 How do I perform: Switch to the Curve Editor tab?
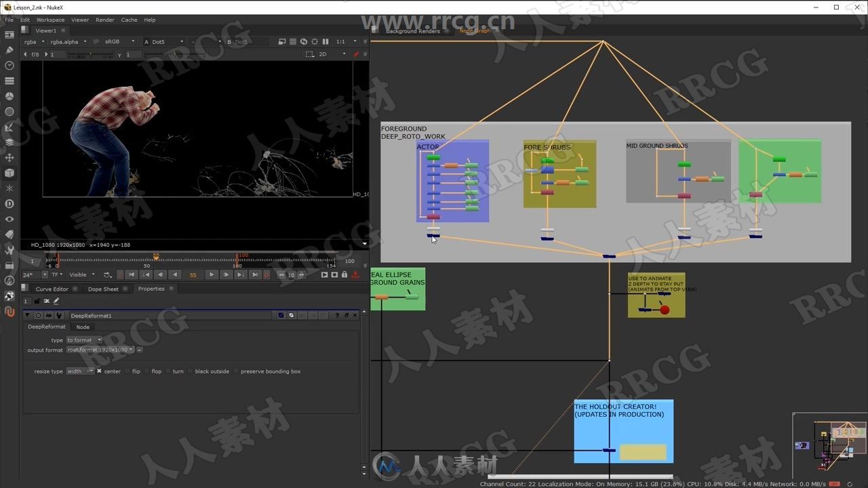click(52, 289)
